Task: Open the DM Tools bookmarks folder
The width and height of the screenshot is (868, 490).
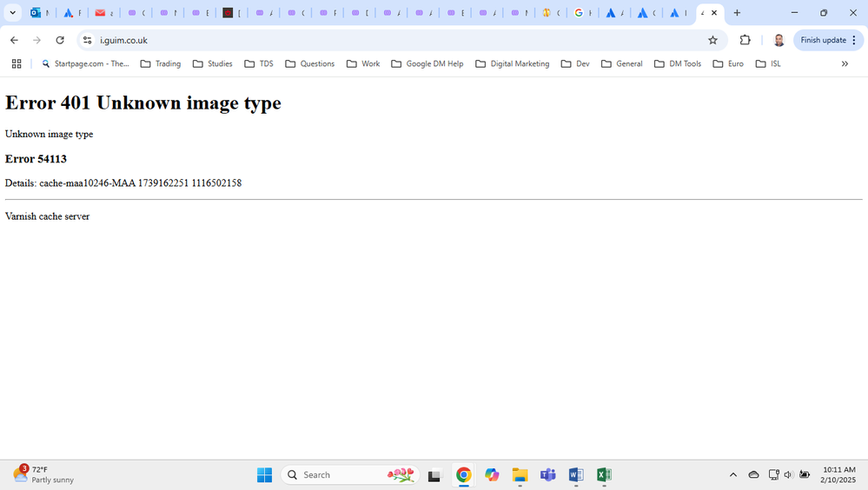Action: coord(678,63)
